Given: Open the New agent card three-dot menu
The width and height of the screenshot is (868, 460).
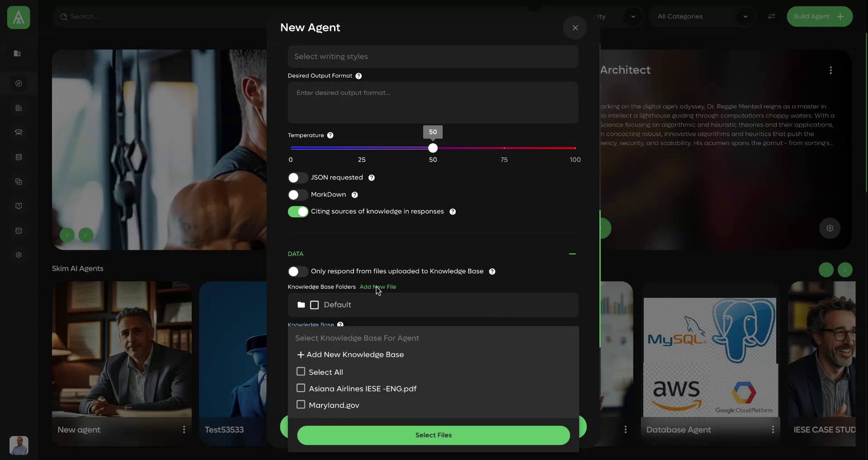Looking at the screenshot, I should coord(184,429).
